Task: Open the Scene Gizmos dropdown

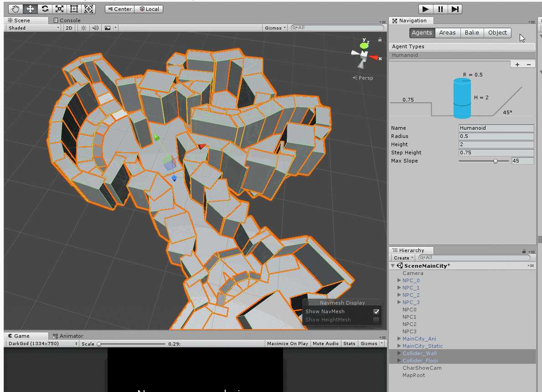Action: point(275,28)
